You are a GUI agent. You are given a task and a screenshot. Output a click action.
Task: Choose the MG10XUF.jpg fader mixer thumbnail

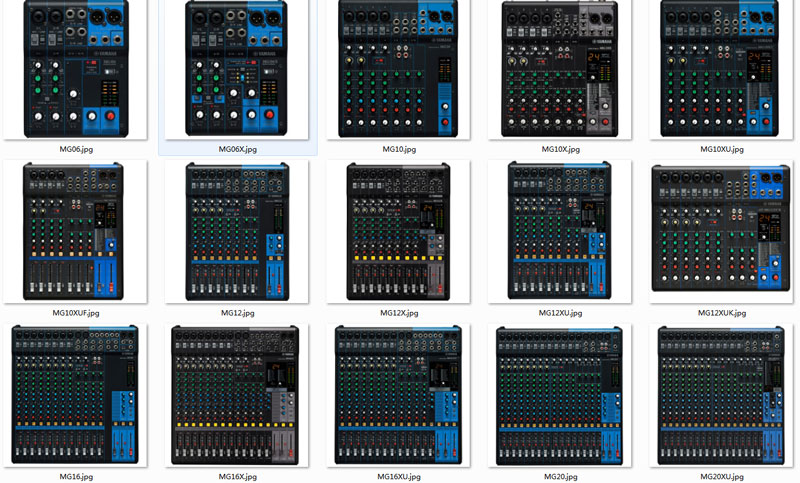(x=76, y=231)
